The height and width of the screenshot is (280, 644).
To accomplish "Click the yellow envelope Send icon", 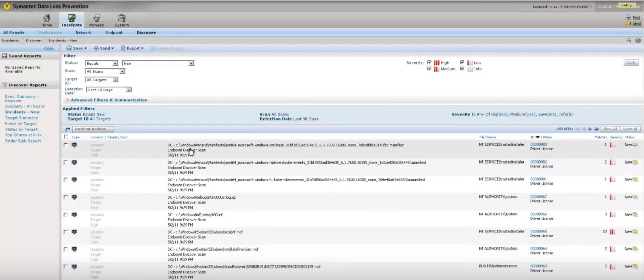I will tap(628, 23).
